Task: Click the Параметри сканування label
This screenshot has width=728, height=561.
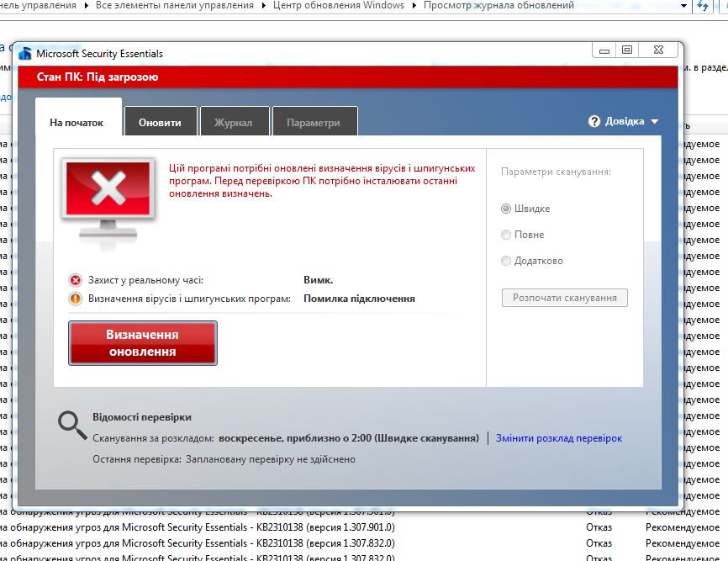Action: click(x=556, y=172)
